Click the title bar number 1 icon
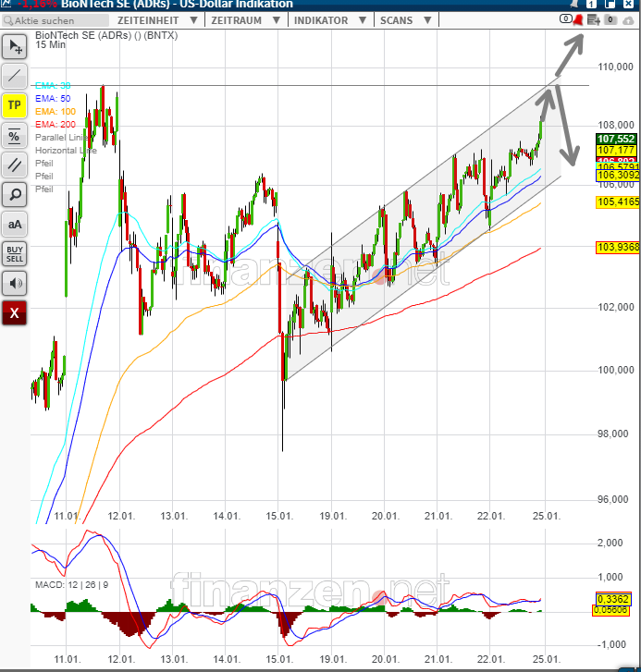Screen dimensions: 641x672 pyautogui.click(x=591, y=4)
